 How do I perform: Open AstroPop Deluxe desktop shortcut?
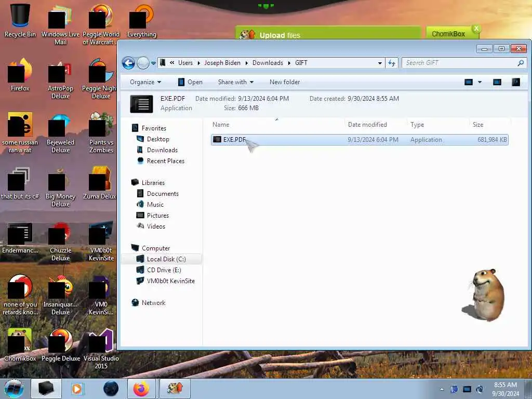coord(60,79)
